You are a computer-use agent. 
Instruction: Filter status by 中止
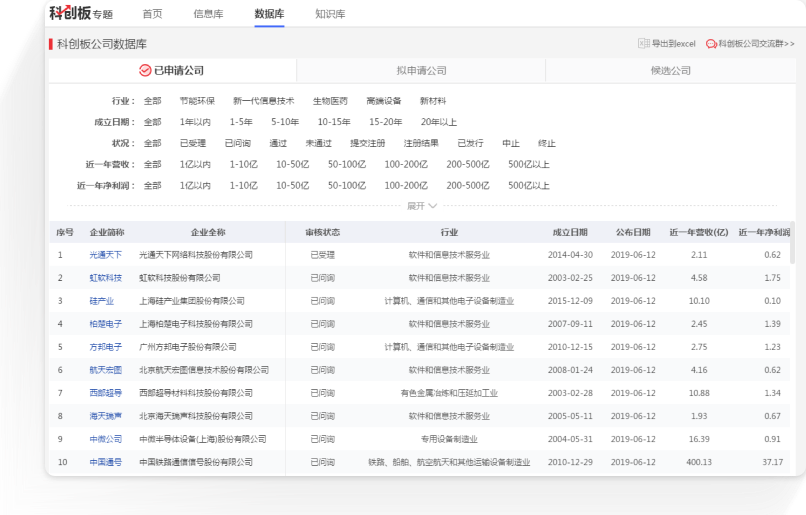tap(511, 143)
